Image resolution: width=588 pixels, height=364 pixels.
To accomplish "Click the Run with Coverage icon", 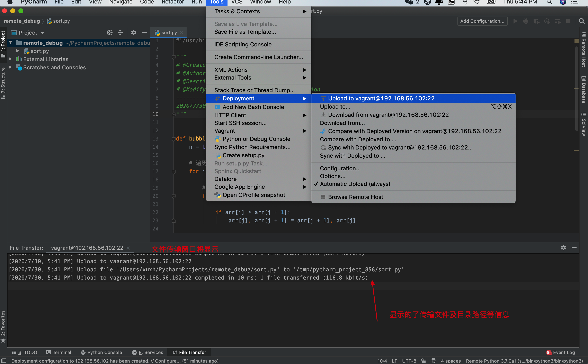I will point(536,21).
